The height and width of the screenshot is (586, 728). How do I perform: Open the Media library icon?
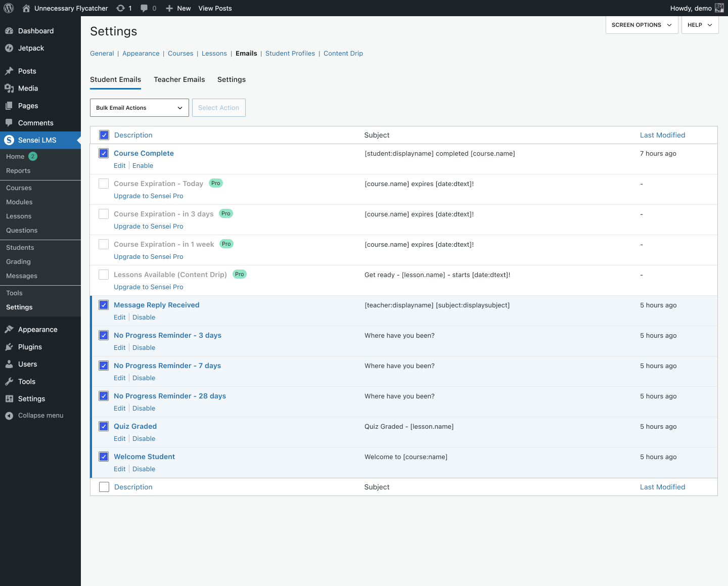click(x=10, y=88)
